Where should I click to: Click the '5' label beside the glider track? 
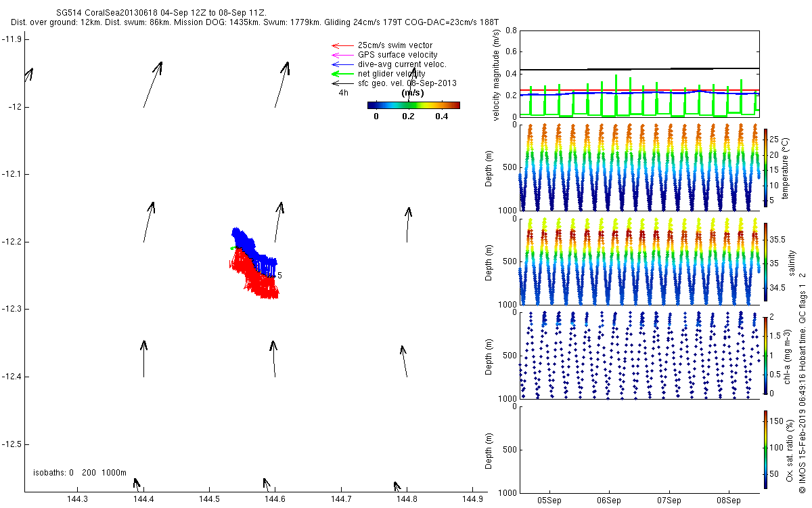coord(279,276)
